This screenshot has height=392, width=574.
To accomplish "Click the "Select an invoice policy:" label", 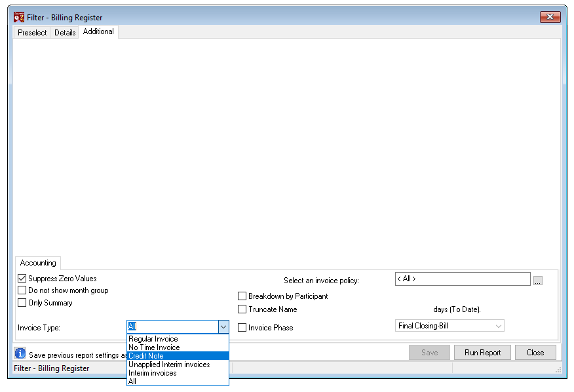I will 321,281.
